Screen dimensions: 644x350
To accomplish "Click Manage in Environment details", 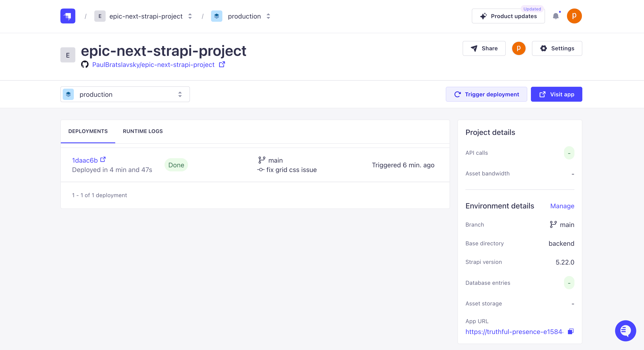I will coord(562,206).
